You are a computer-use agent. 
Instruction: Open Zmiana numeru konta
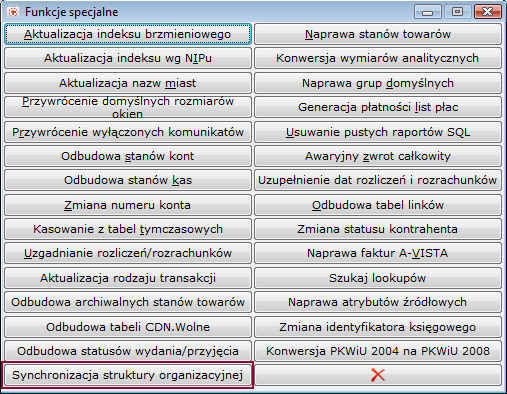pos(128,205)
